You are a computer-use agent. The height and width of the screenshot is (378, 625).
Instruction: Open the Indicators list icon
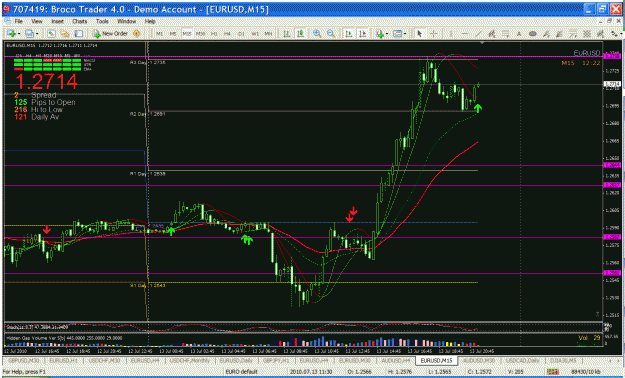(380, 34)
